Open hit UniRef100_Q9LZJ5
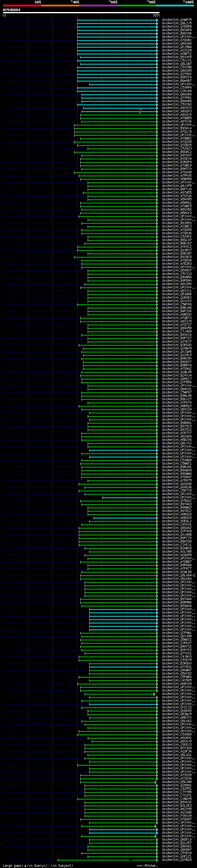 (x=177, y=23)
